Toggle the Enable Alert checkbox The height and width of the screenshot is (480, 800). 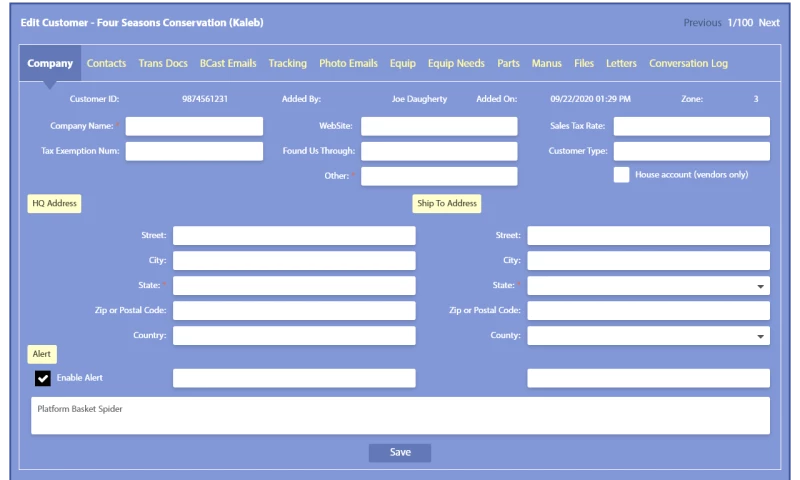pos(43,378)
